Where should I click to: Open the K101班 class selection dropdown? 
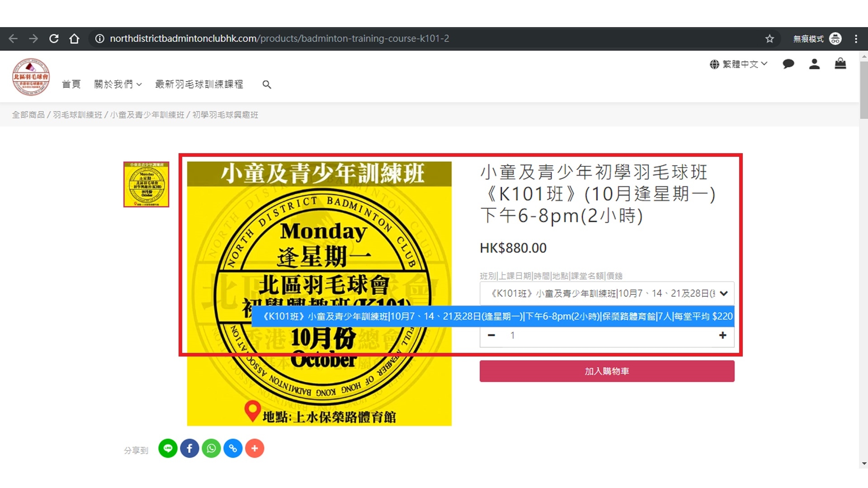[607, 293]
